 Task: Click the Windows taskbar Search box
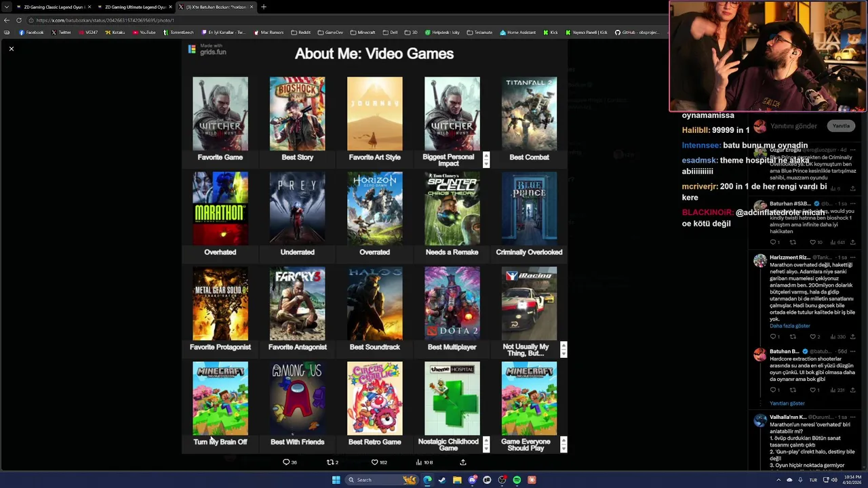(382, 480)
